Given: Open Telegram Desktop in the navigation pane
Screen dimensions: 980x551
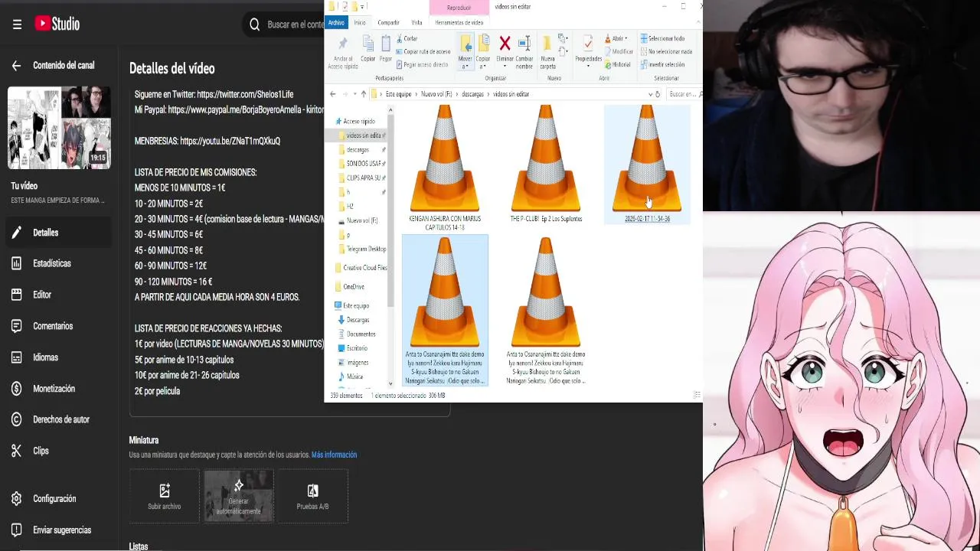Looking at the screenshot, I should coord(362,249).
